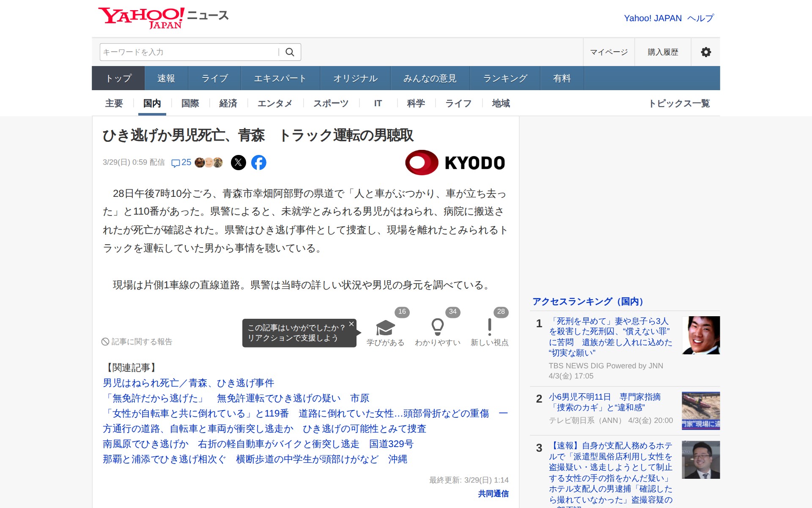Click the Yahoo! JAPAN news logo
Viewport: 812px width, 508px height.
(x=163, y=18)
